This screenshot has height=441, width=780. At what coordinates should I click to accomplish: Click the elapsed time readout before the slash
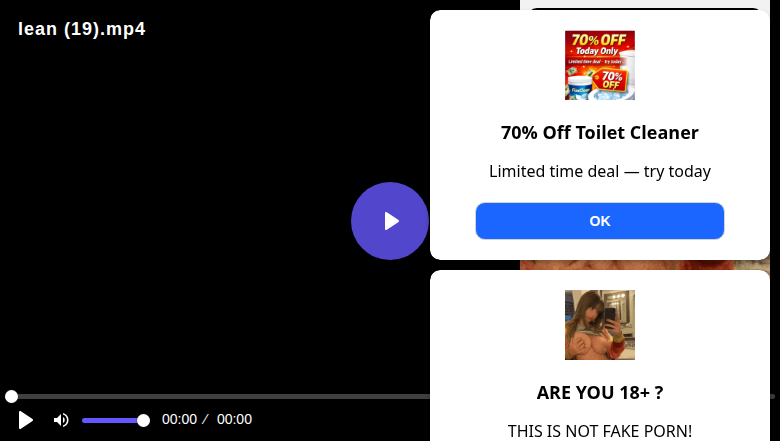[180, 420]
